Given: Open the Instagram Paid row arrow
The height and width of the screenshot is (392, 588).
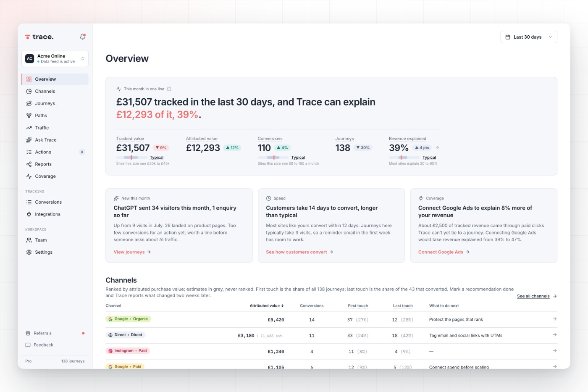Looking at the screenshot, I should tap(555, 351).
